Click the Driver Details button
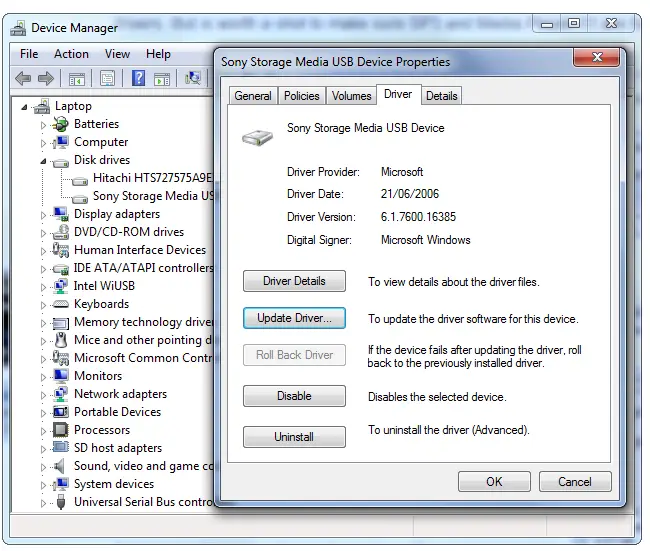650x551 pixels. [294, 281]
